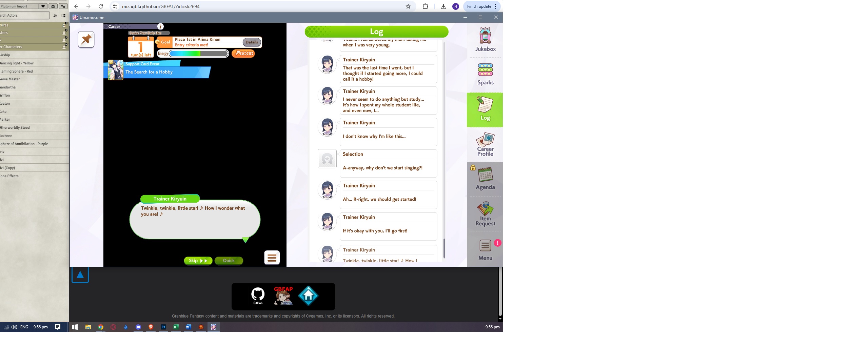Click the blue up-arrow button below the game
This screenshot has height=347, width=868.
click(80, 274)
